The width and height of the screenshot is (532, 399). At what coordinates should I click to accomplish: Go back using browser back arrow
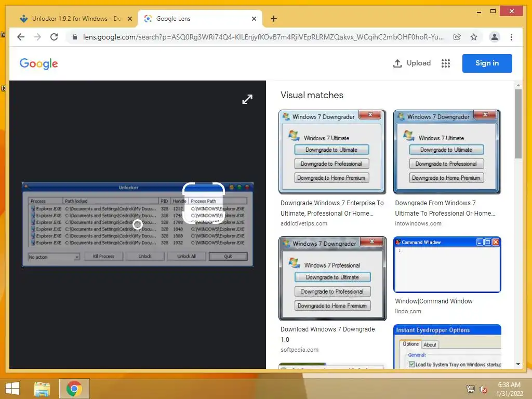click(x=21, y=37)
